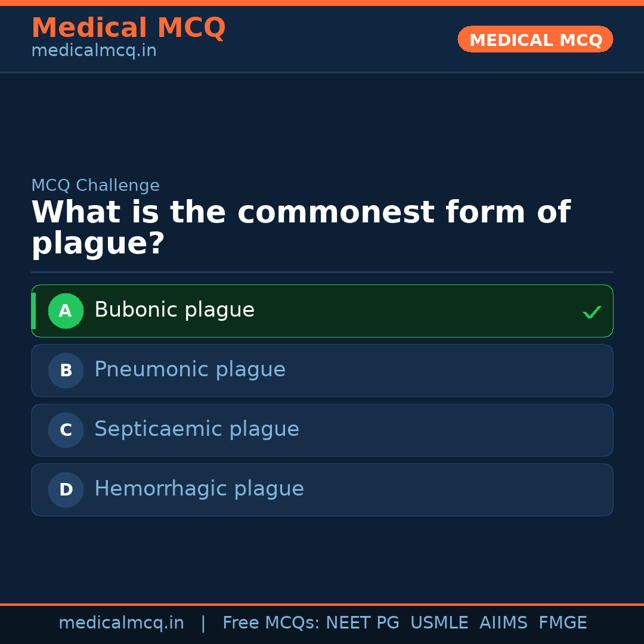644x644 pixels.
Task: Click the circular B badge icon
Action: (x=66, y=370)
